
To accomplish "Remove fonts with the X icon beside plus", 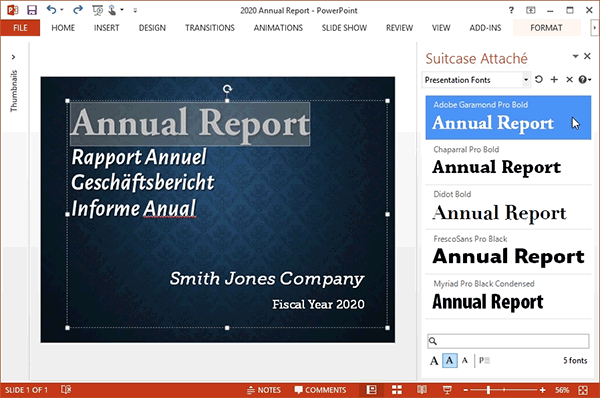I will click(569, 79).
